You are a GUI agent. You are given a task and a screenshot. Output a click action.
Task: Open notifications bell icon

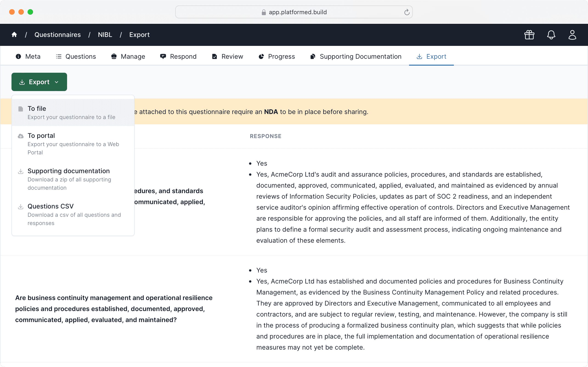click(x=551, y=35)
